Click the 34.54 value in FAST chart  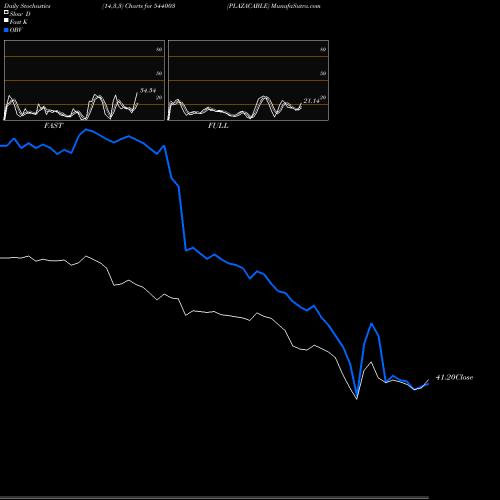pos(148,90)
